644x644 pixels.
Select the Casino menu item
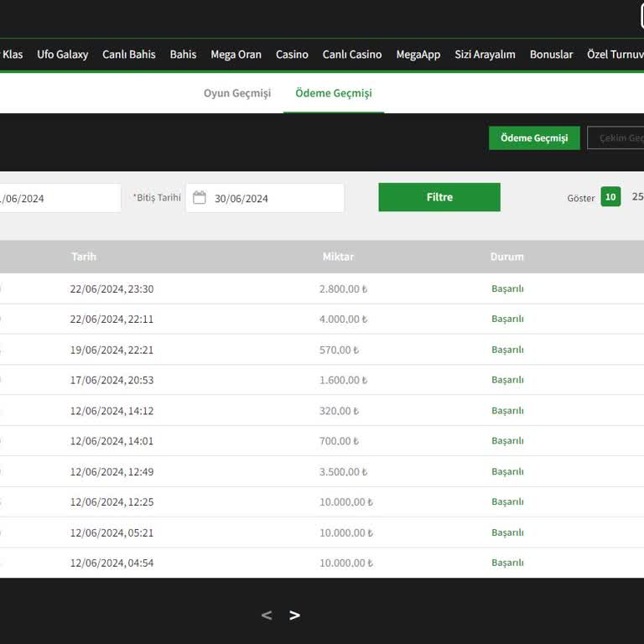[x=292, y=55]
